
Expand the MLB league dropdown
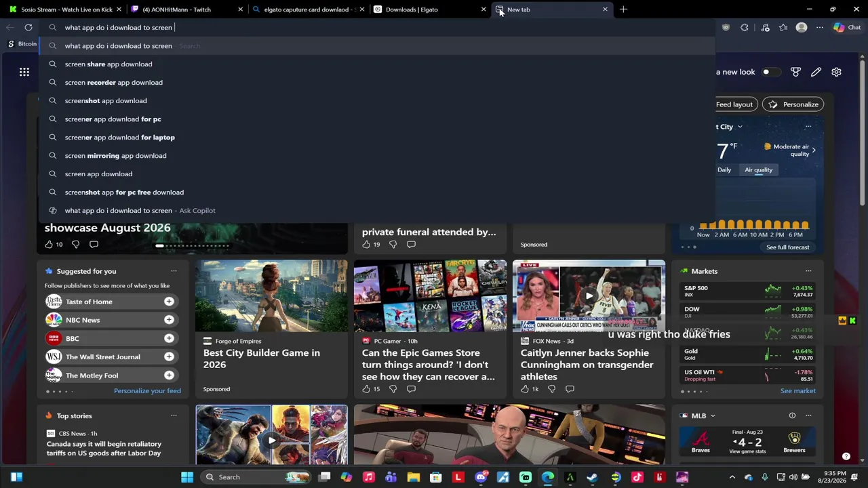[713, 415]
